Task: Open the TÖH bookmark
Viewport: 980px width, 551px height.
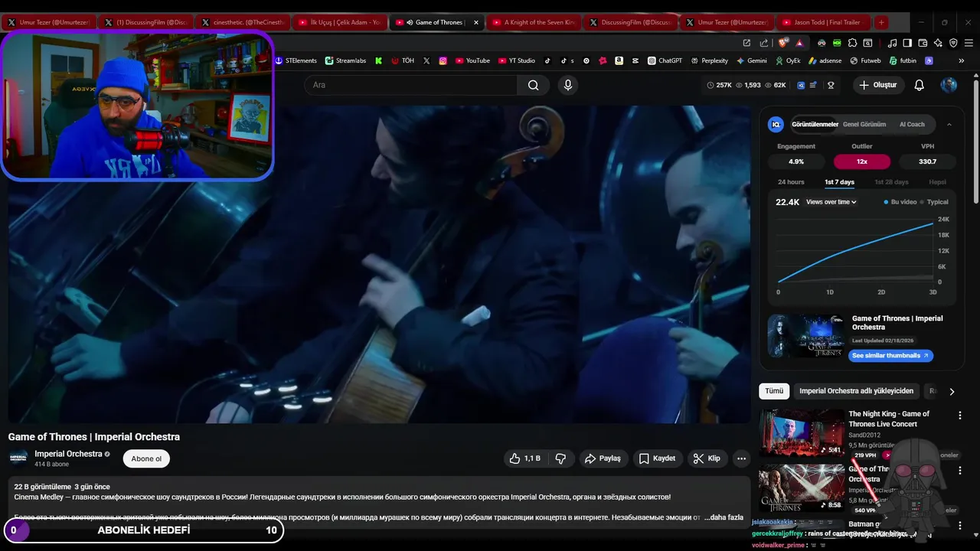Action: (x=402, y=60)
